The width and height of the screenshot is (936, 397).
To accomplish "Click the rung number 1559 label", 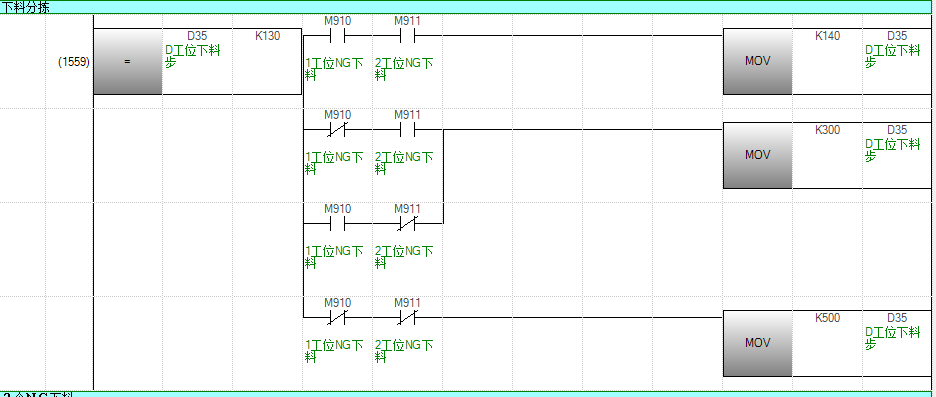I will [x=73, y=61].
